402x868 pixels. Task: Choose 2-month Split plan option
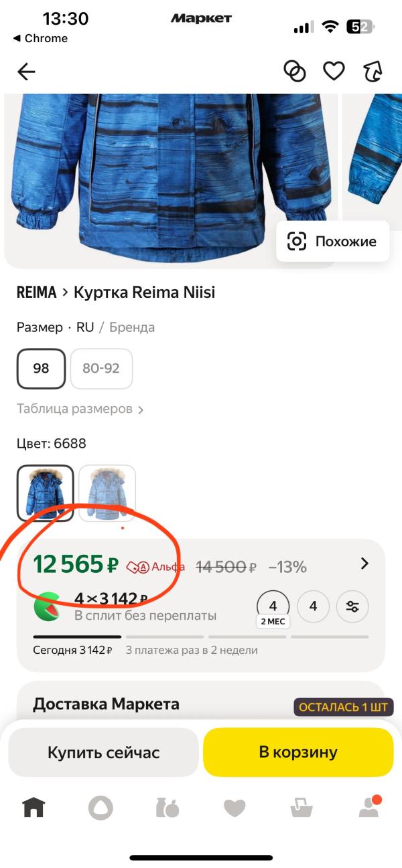[x=273, y=608]
